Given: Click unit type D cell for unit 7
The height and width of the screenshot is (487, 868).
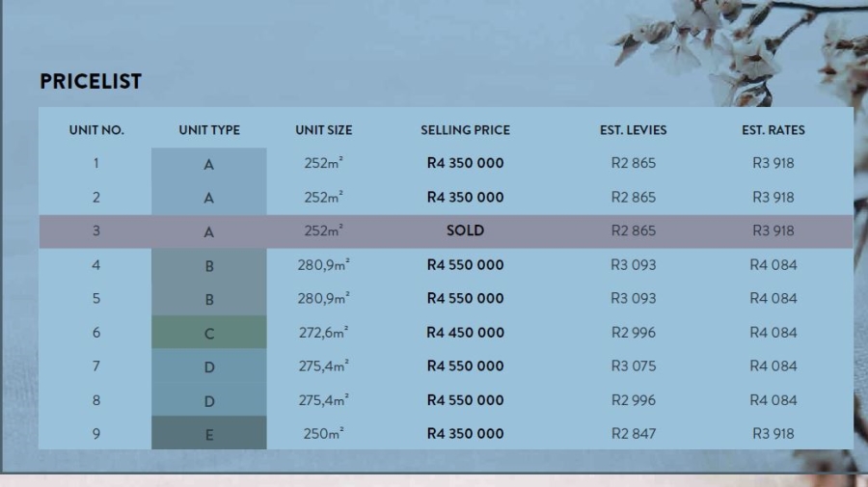Looking at the screenshot, I should 209,366.
